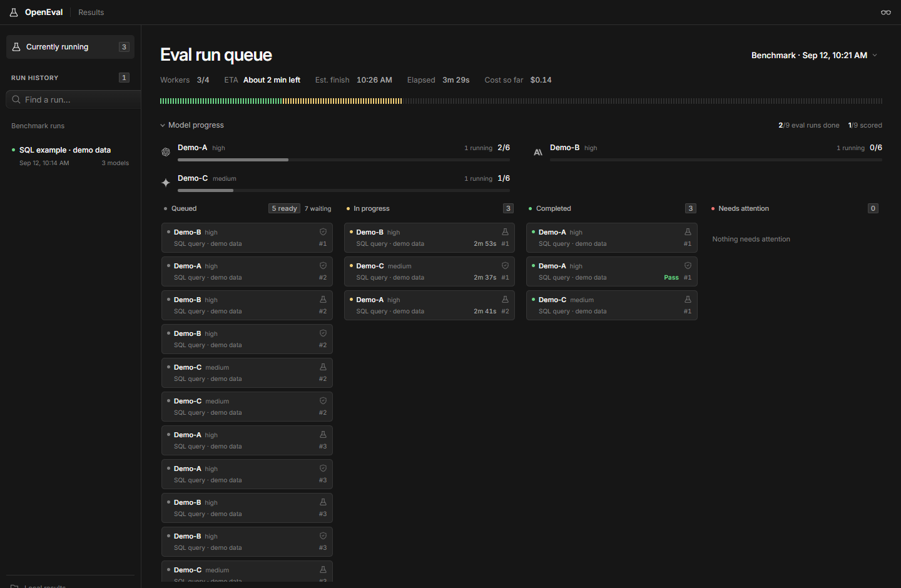
Task: Open the SQL example · demo data run
Action: [x=70, y=156]
